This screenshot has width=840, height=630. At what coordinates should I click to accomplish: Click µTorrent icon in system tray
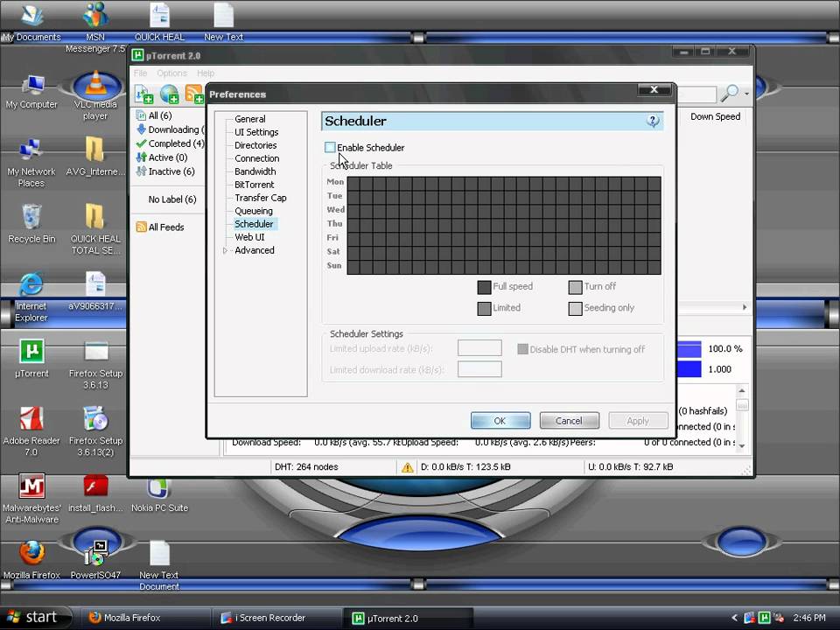pos(765,618)
